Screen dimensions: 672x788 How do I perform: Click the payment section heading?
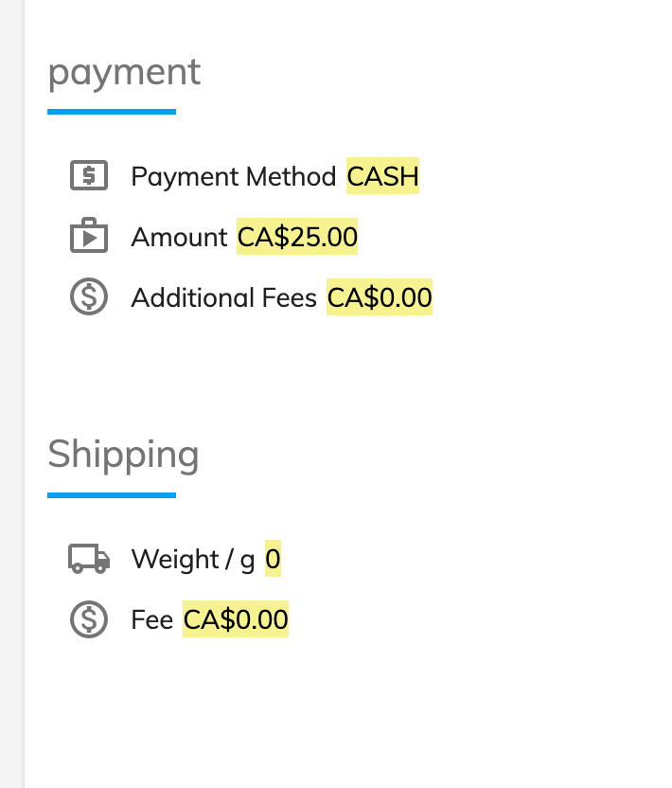pos(125,73)
